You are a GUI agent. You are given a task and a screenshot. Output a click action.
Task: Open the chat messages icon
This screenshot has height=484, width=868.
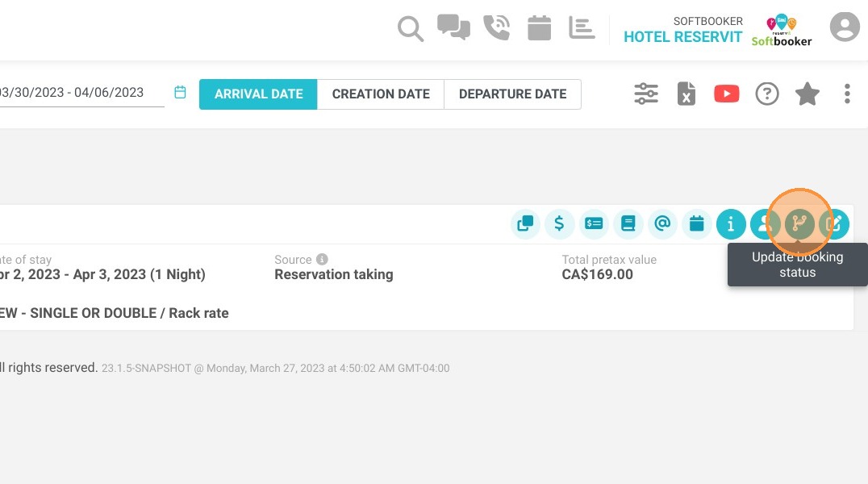453,27
